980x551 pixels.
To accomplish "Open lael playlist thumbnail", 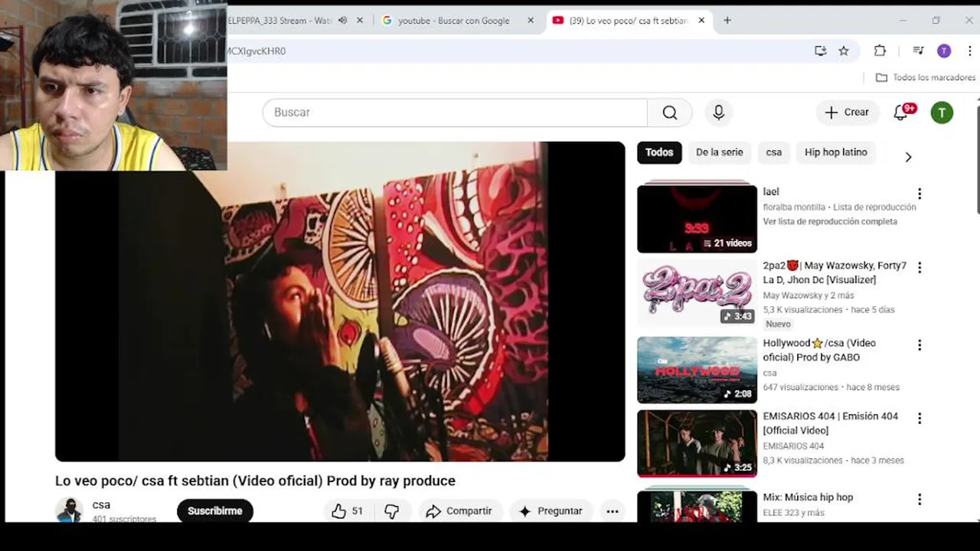I will (697, 218).
